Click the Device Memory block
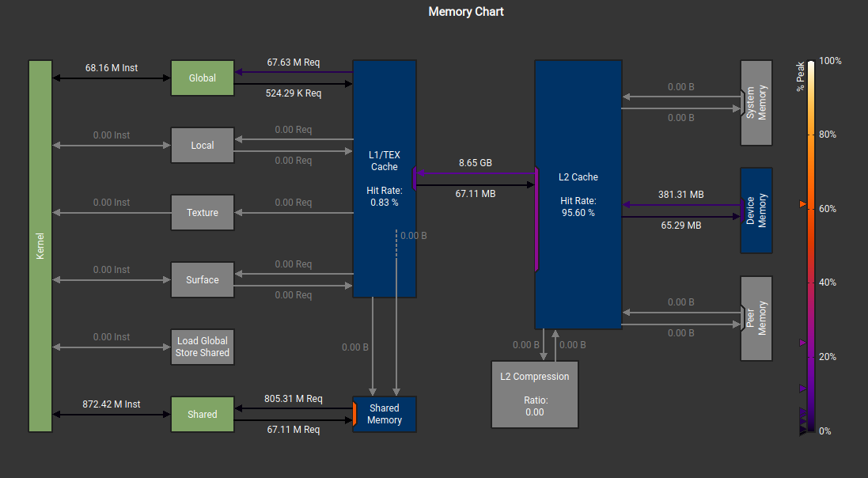This screenshot has height=478, width=868. coord(756,210)
